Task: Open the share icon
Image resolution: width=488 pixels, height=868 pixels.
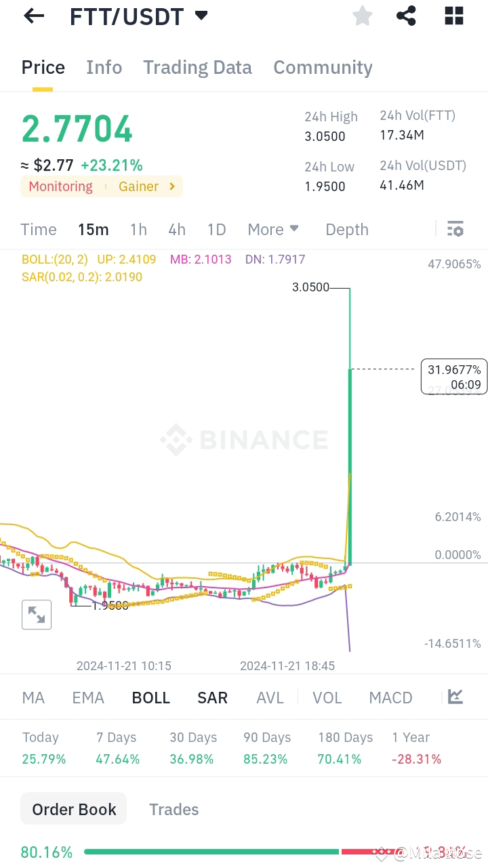Action: 406,16
